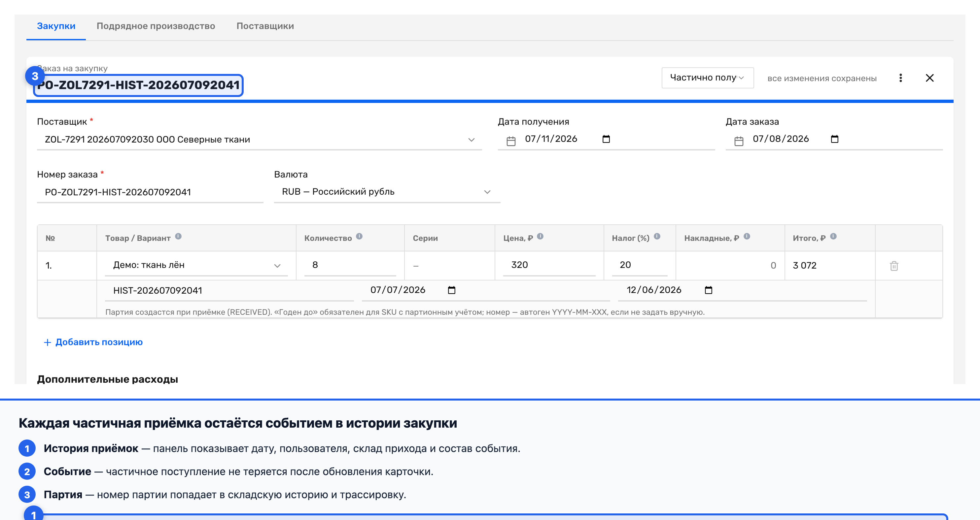
Task: Show info tooltip for Цена column
Action: tap(540, 237)
